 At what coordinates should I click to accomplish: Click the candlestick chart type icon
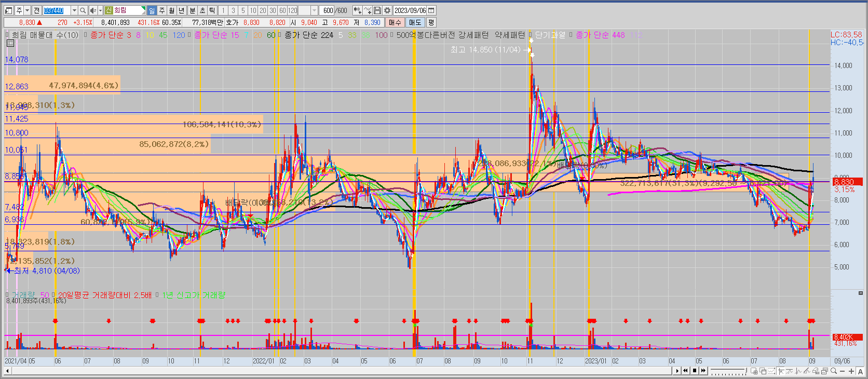tap(357, 10)
